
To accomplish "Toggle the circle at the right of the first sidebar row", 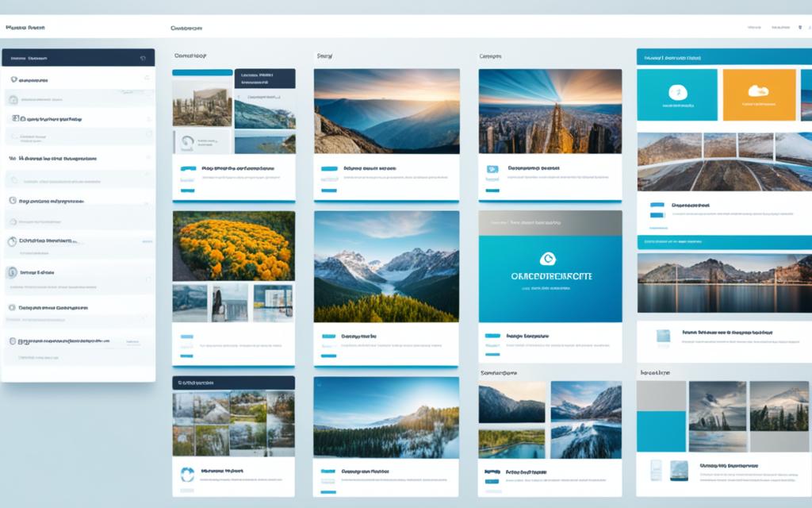I will coord(147,79).
